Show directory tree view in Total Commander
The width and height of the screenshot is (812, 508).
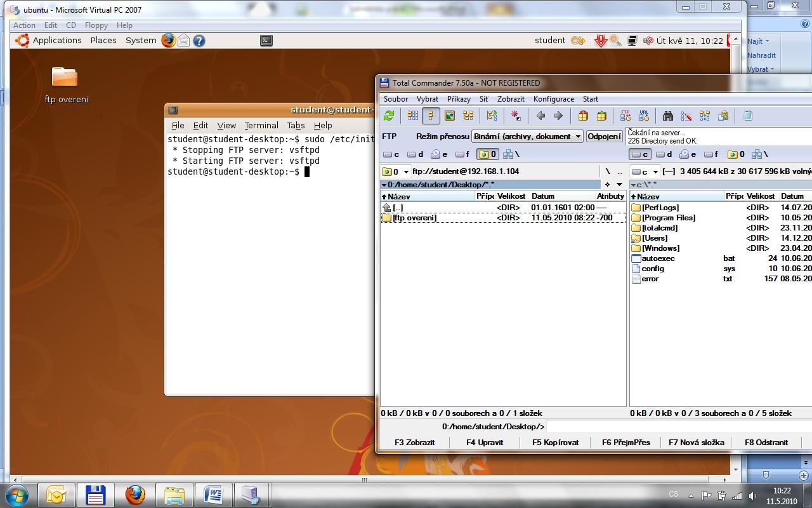pyautogui.click(x=468, y=116)
